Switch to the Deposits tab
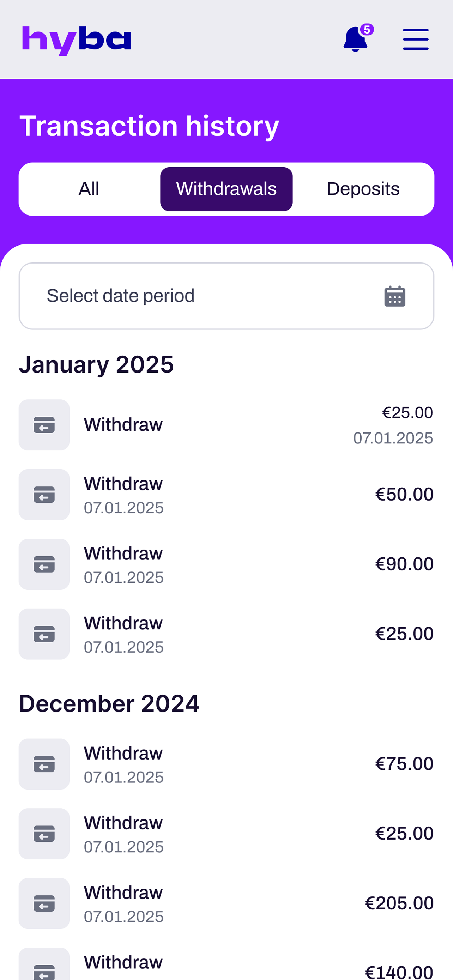The image size is (453, 980). tap(363, 189)
